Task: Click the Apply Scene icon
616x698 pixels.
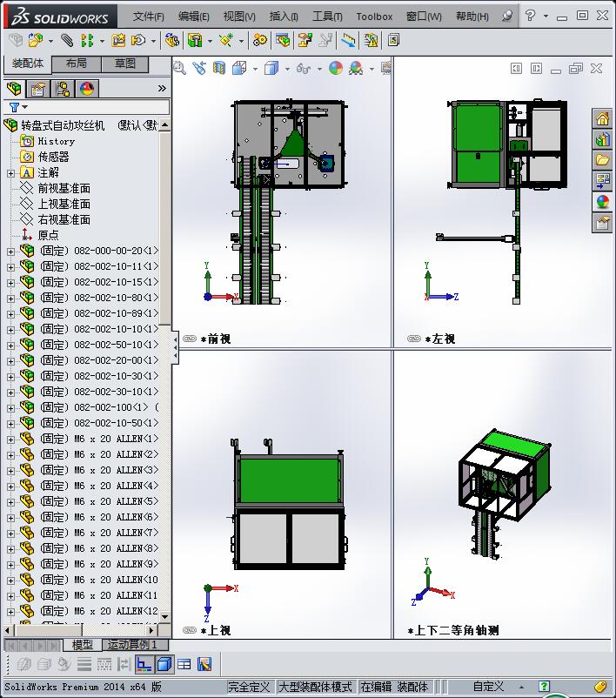Action: point(356,68)
